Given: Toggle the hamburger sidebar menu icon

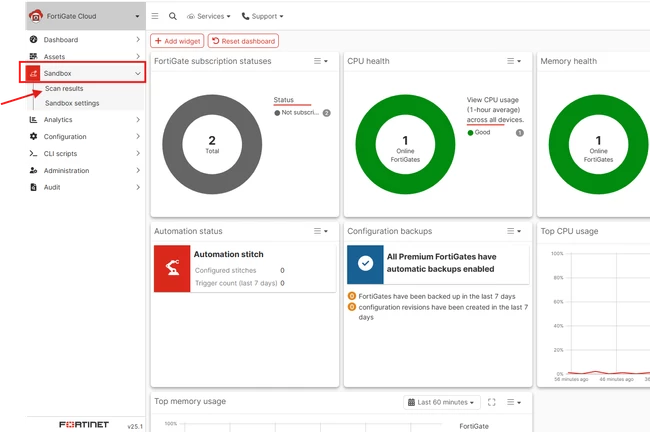Looking at the screenshot, I should pos(155,16).
